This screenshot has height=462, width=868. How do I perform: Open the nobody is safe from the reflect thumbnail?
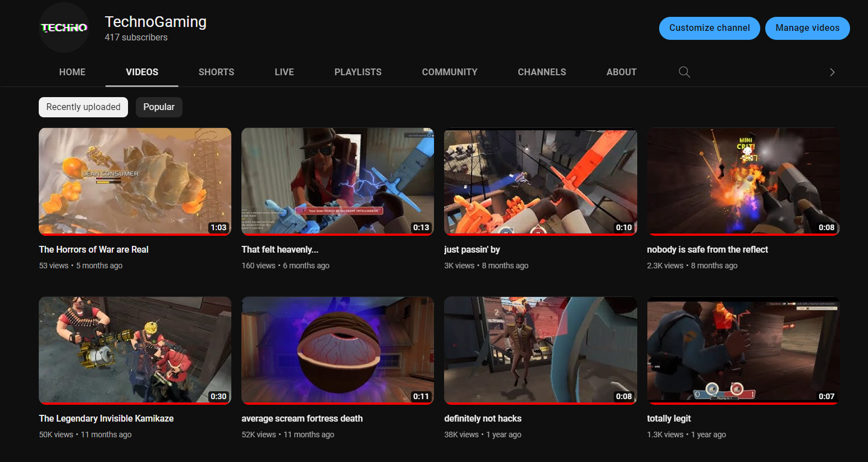point(743,181)
